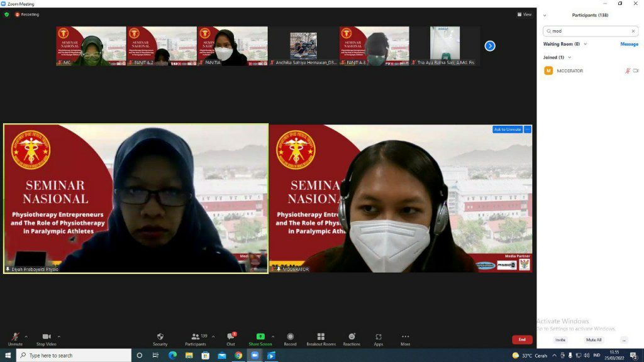
Task: Open the Apps panel
Action: [378, 337]
